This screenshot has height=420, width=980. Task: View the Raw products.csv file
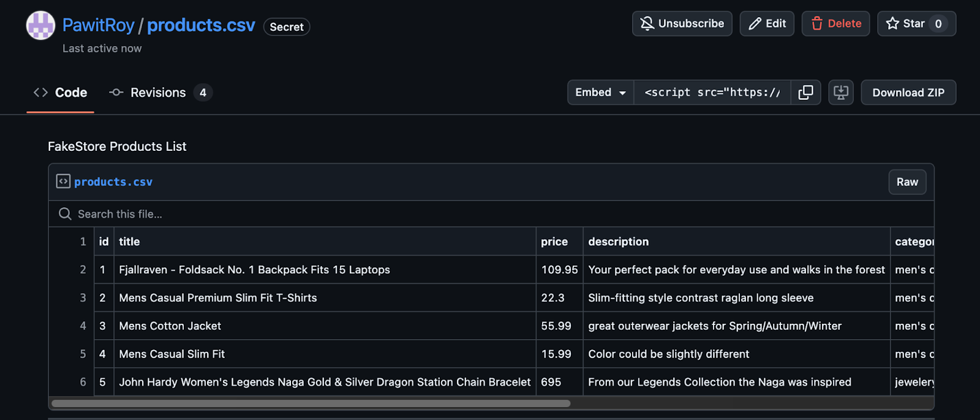click(907, 182)
